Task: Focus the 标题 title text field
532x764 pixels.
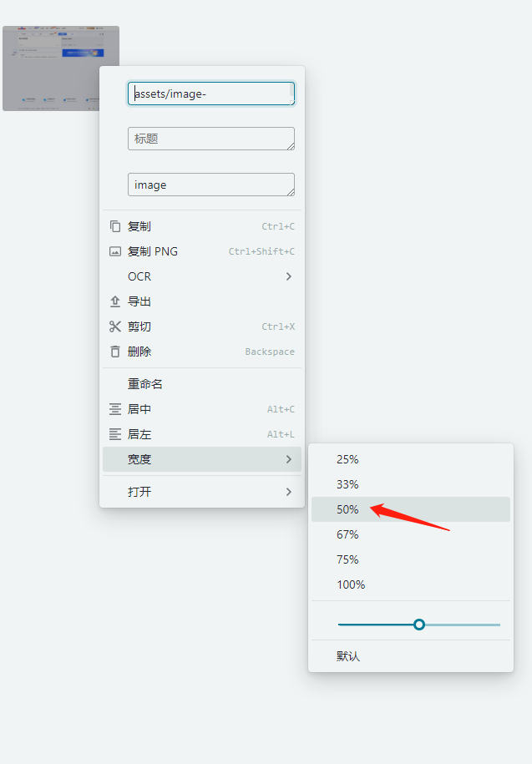Action: 210,139
